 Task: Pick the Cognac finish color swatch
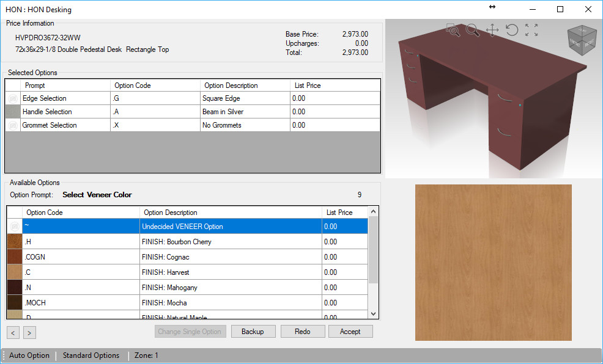coord(15,257)
